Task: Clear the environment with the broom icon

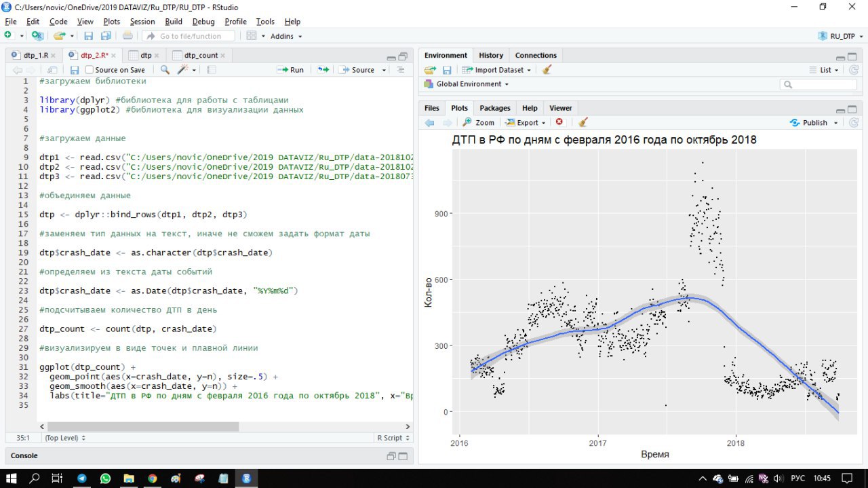Action: [547, 69]
